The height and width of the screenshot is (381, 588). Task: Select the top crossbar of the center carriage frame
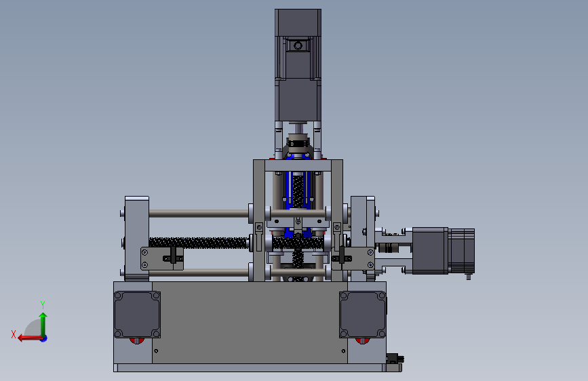[298, 165]
